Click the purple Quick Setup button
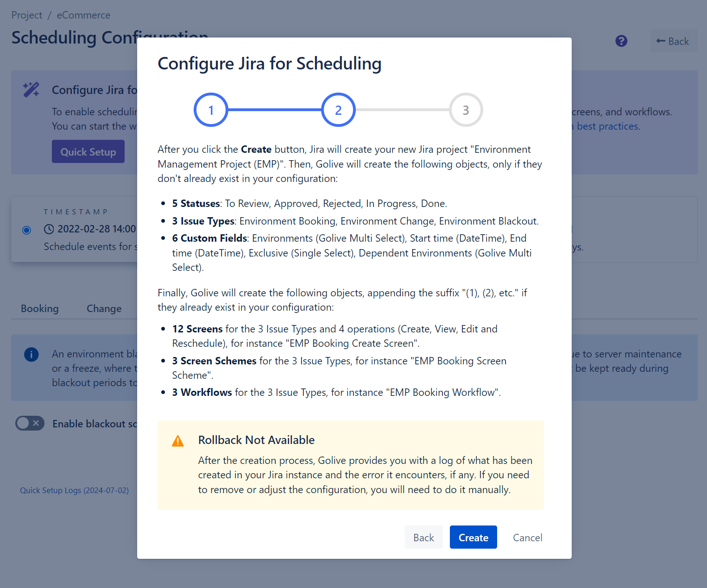The width and height of the screenshot is (707, 588). [88, 152]
